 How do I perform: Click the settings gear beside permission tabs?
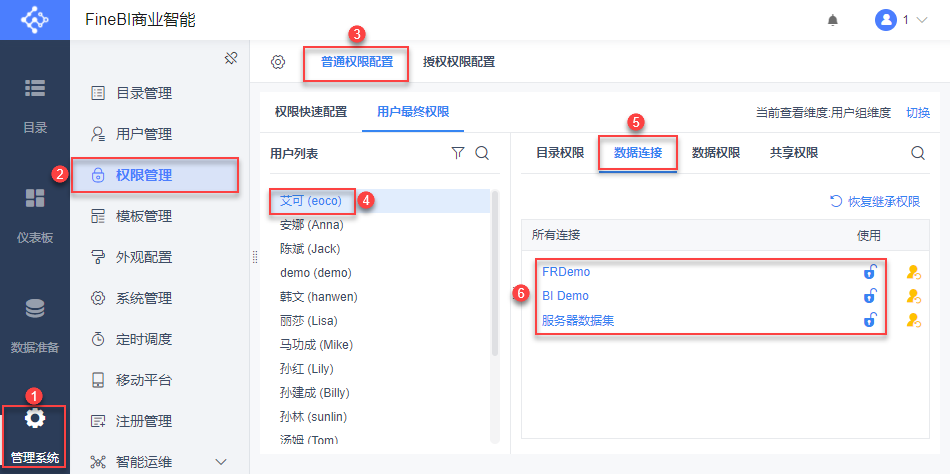(278, 62)
